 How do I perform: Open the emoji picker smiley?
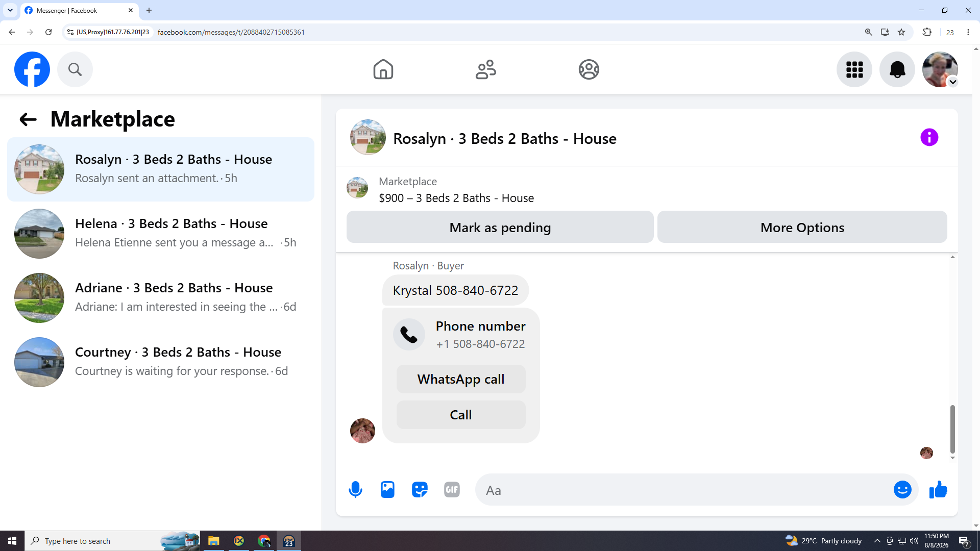coord(902,490)
